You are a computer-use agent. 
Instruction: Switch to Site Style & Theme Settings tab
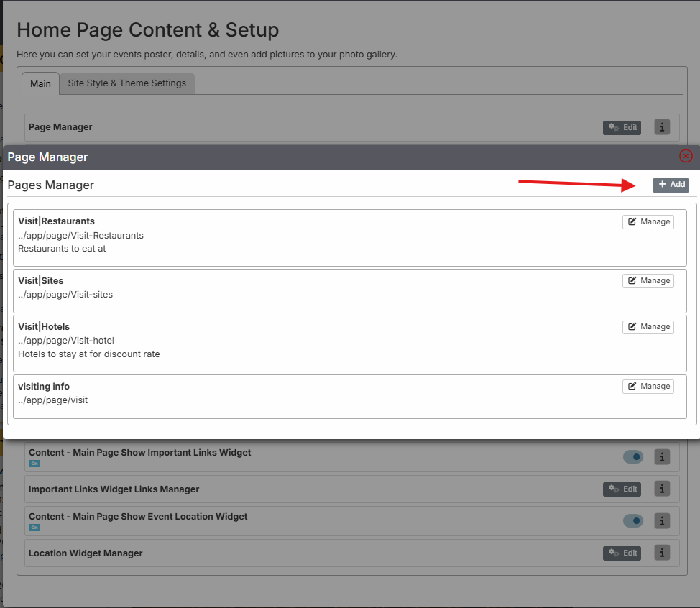click(x=126, y=83)
